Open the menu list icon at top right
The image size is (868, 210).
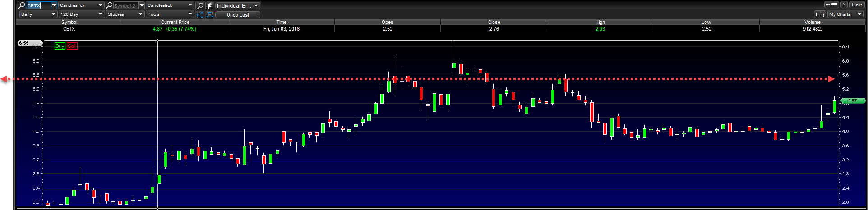[x=831, y=5]
